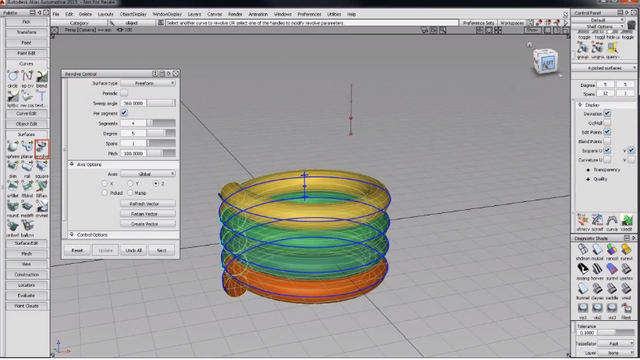
Task: Click the Sweep angle slider
Action: [161, 103]
